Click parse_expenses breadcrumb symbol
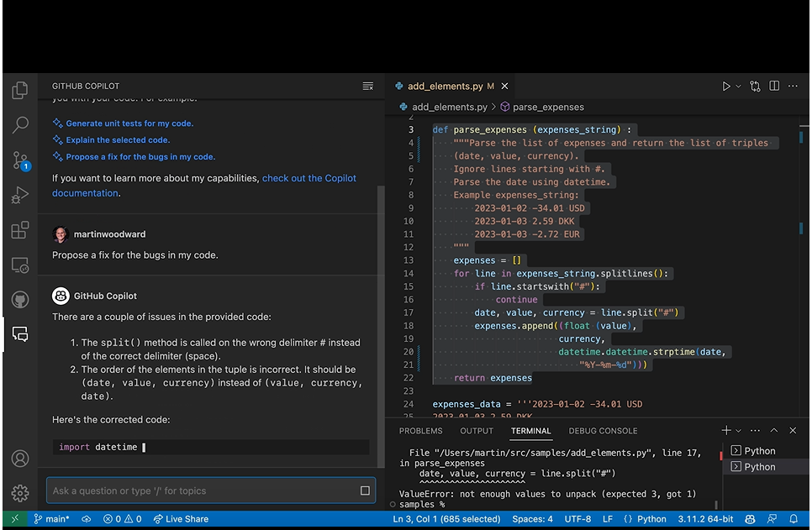The width and height of the screenshot is (812, 530). coord(541,108)
